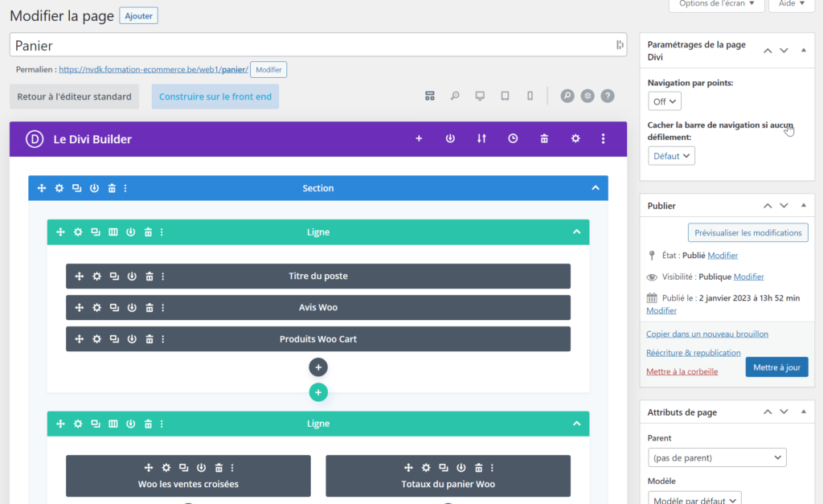Viewport: 823px width, 504px height.
Task: Open builder help question mark icon
Action: pos(608,96)
